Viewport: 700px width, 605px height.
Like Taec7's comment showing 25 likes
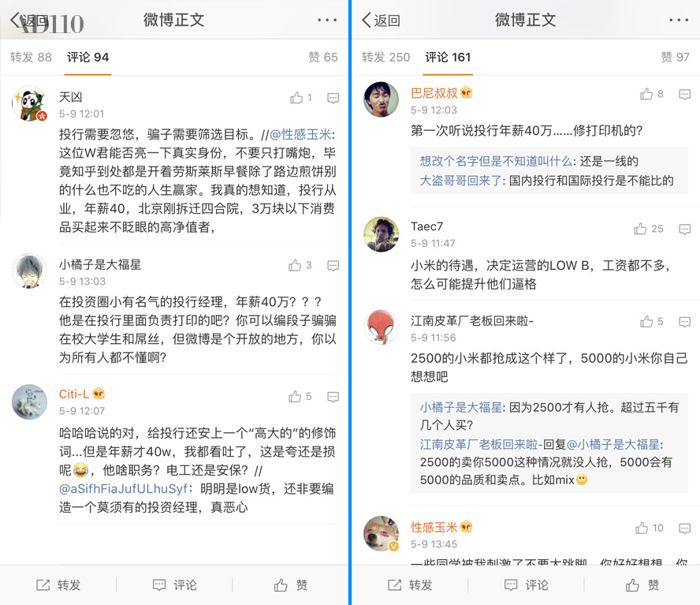point(640,229)
